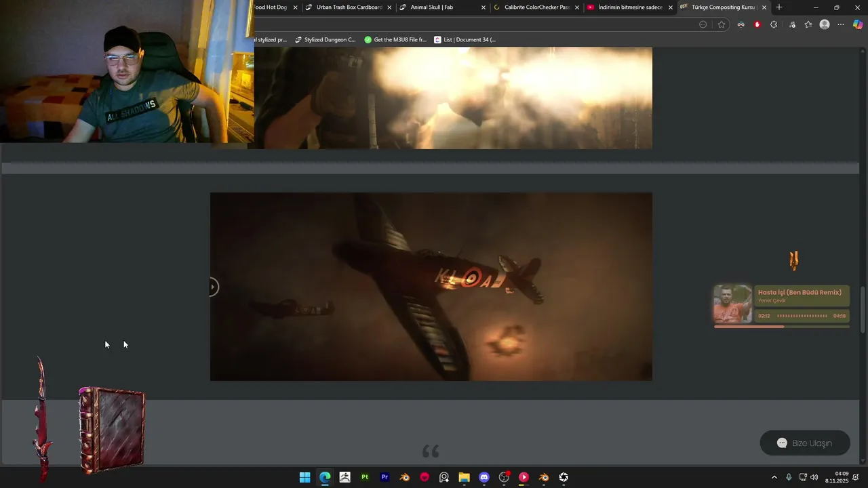Show hidden system tray icons
868x488 pixels.
click(x=774, y=477)
